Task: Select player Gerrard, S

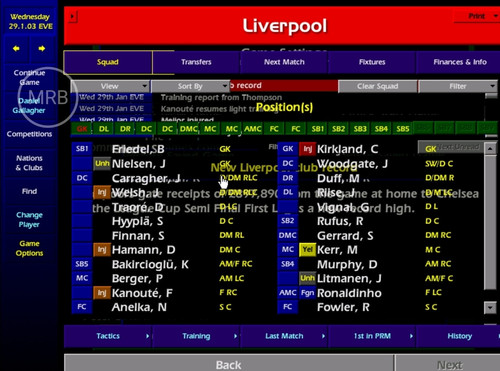Action: point(345,236)
